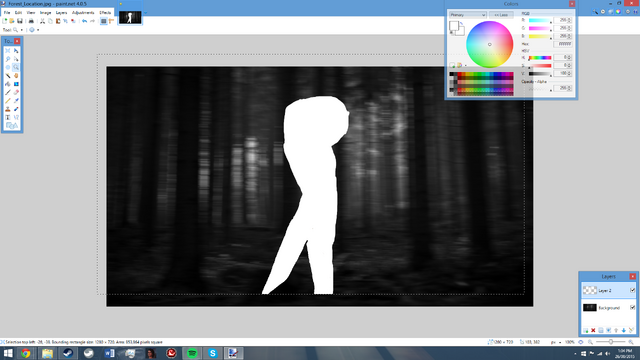The height and width of the screenshot is (360, 640).
Task: Open the Layers menu
Action: [x=61, y=13]
